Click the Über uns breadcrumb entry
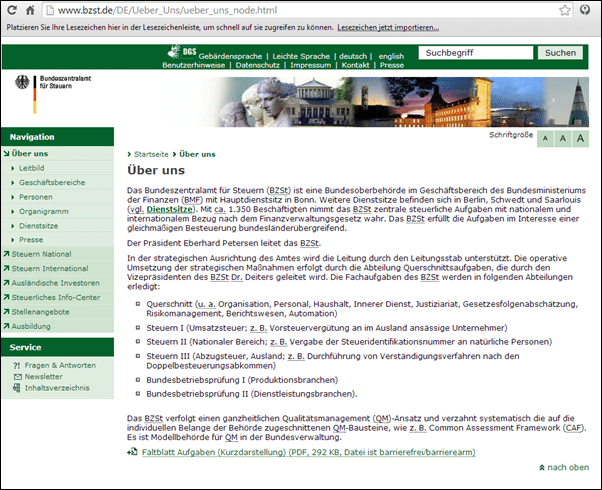The height and width of the screenshot is (490, 602). [x=197, y=154]
